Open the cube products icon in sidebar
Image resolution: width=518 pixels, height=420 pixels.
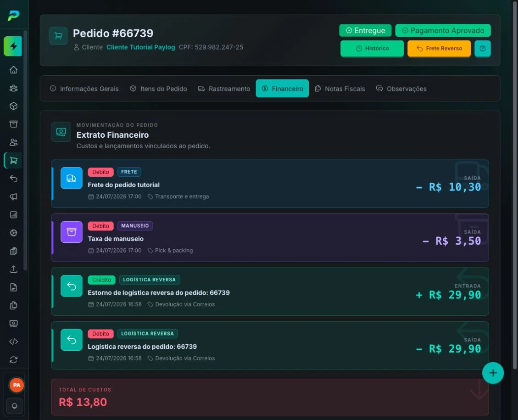(14, 106)
